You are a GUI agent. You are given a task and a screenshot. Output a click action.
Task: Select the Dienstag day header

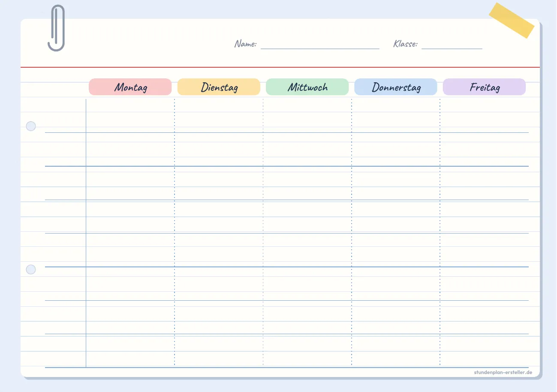pyautogui.click(x=219, y=87)
